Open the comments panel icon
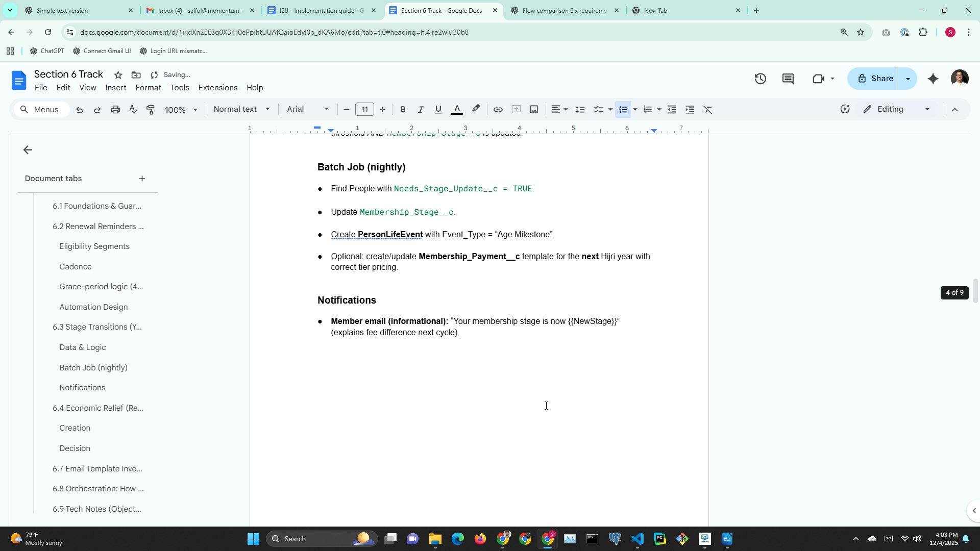Image resolution: width=980 pixels, height=551 pixels. 788,79
